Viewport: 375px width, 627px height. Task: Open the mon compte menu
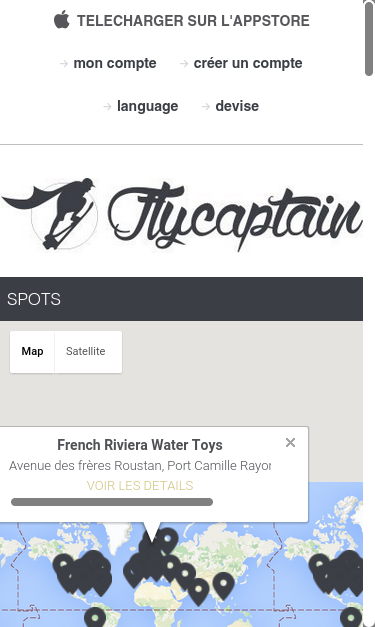click(x=115, y=63)
